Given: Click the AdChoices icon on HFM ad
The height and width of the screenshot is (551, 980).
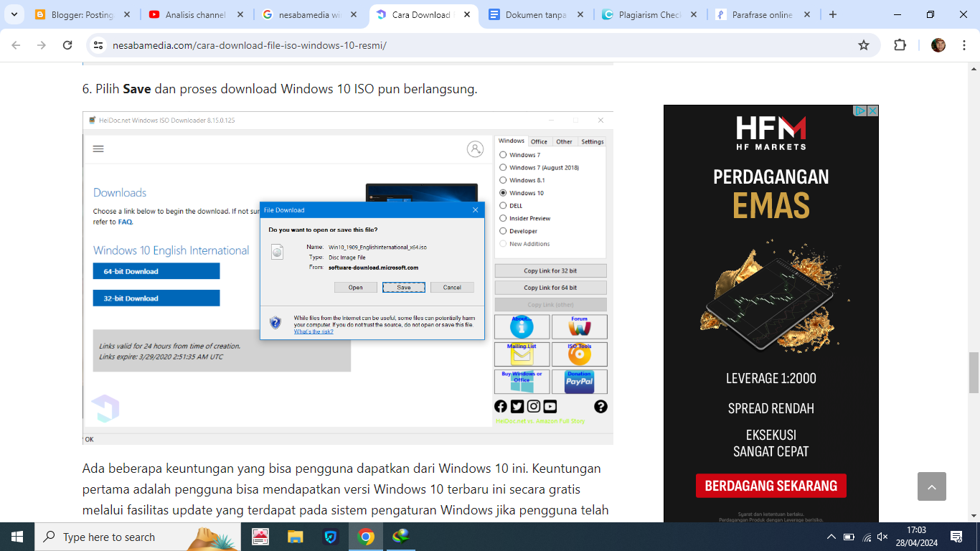Looking at the screenshot, I should pos(859,110).
